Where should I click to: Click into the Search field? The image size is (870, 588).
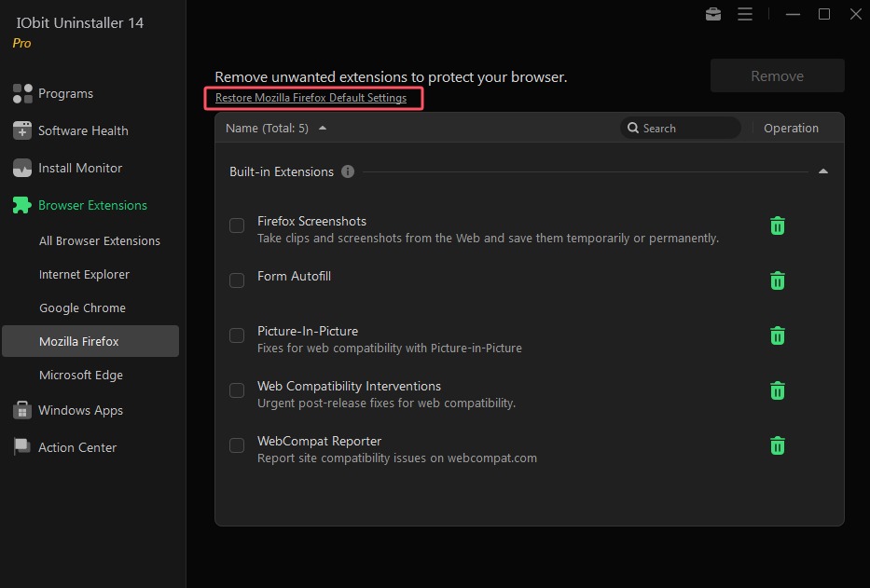point(686,129)
